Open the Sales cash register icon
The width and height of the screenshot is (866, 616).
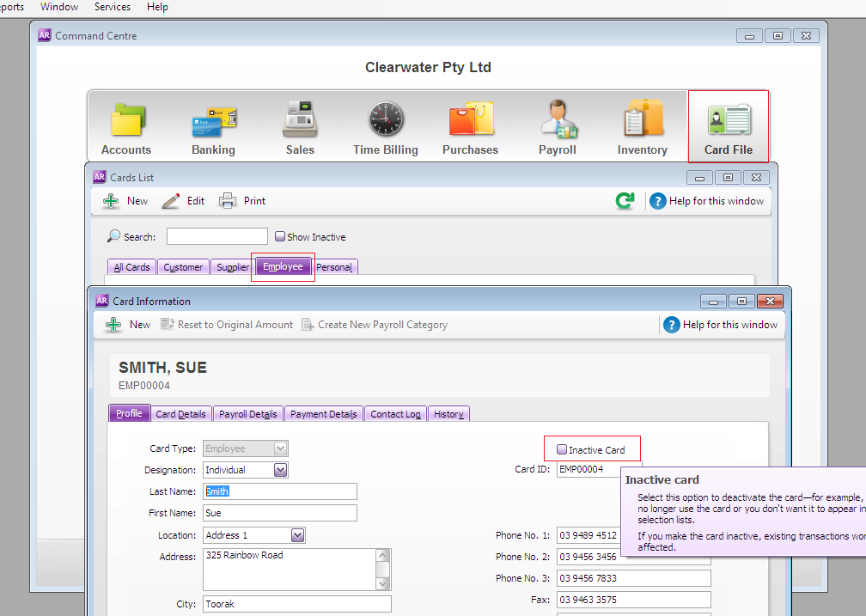coord(300,119)
